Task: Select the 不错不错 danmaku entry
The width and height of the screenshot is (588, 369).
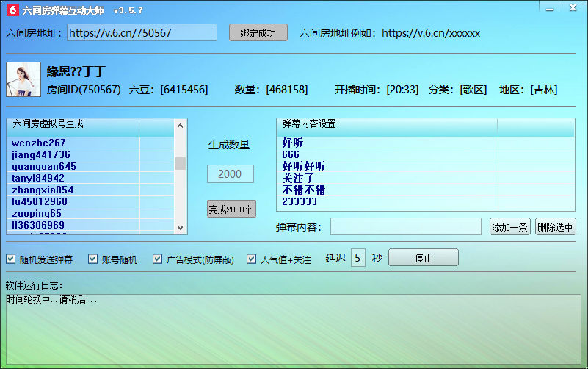Action: (x=426, y=190)
